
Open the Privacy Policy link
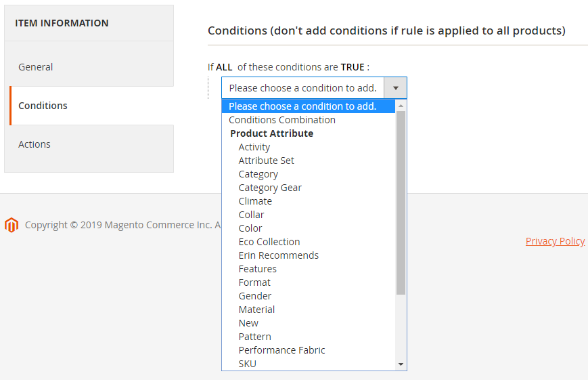555,241
